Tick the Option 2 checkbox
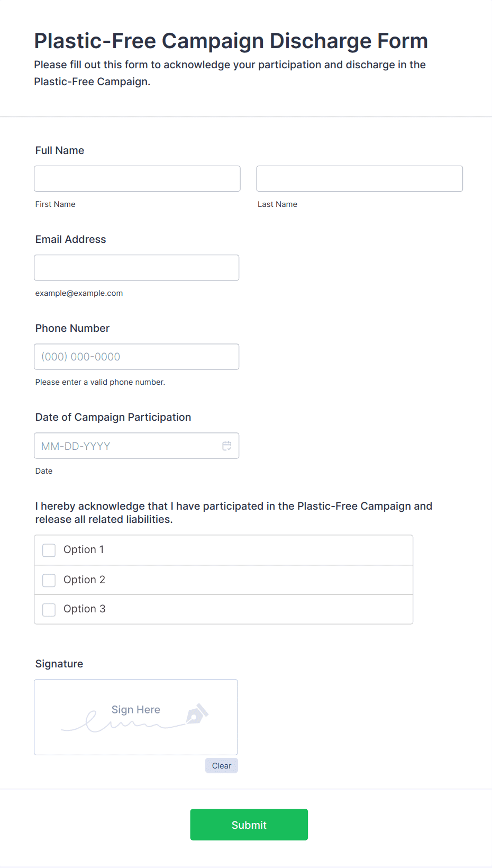 click(49, 581)
